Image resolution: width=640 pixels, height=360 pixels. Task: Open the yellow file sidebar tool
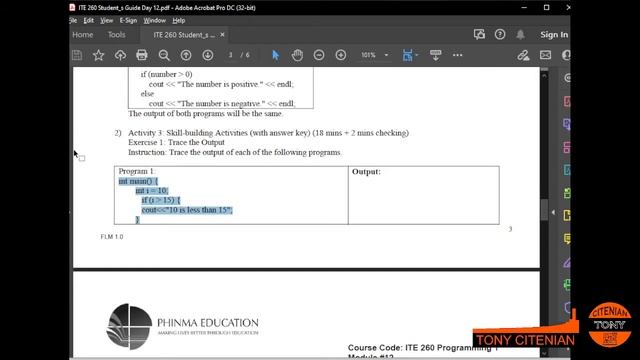[x=567, y=216]
